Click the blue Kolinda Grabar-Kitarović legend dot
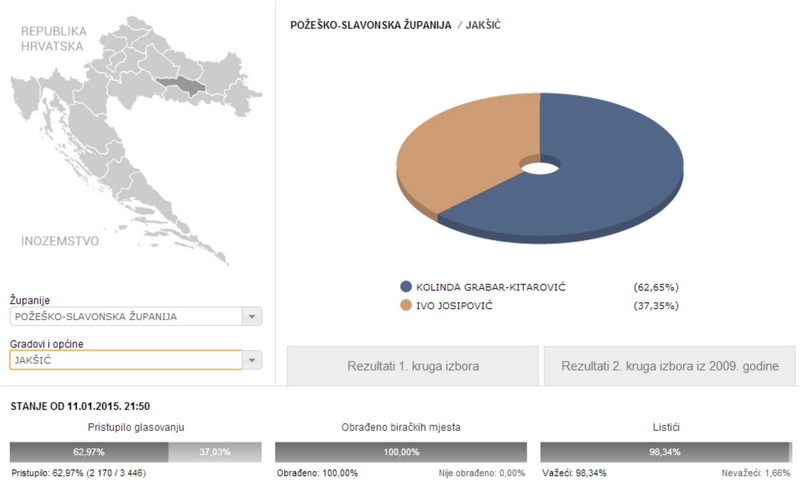 (406, 287)
